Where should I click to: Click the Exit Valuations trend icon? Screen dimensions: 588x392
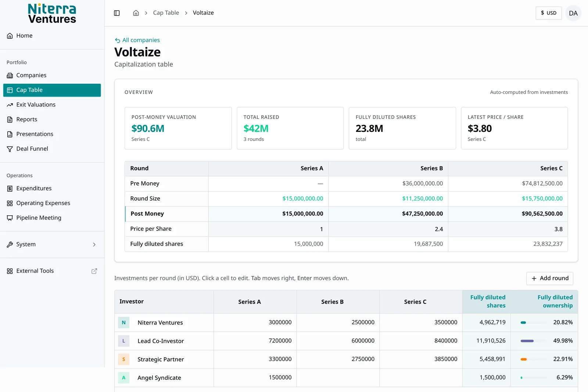coord(10,105)
